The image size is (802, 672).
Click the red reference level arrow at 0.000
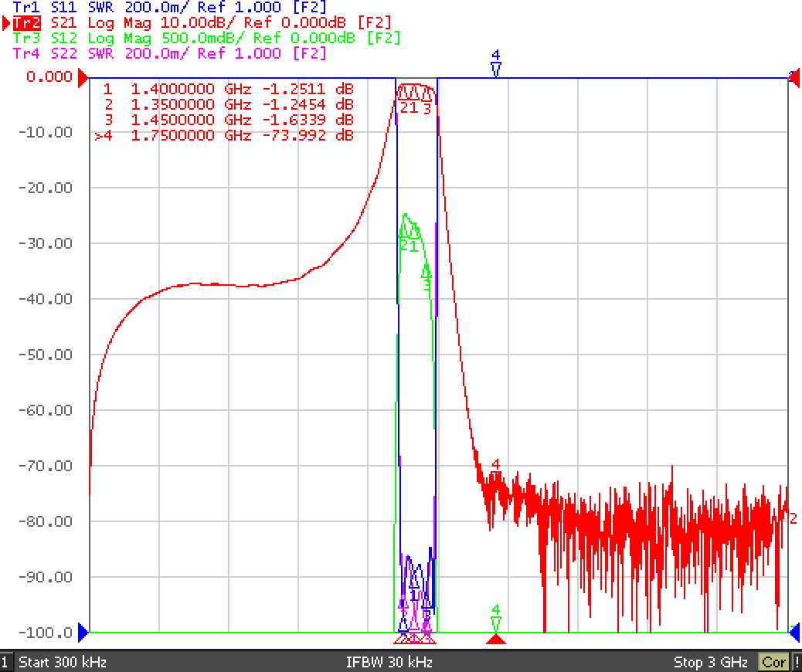[x=83, y=78]
